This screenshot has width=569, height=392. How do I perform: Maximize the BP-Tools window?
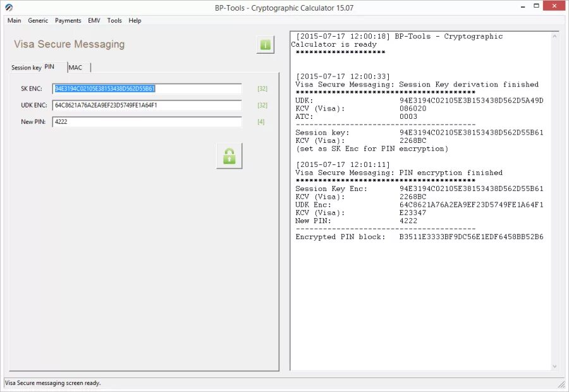[536, 6]
